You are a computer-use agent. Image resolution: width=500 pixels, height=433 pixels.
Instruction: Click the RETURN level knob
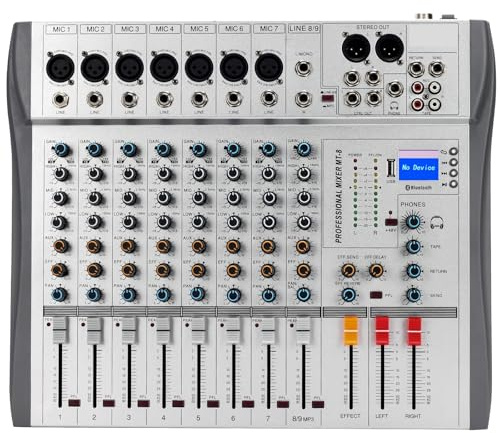coord(413,271)
